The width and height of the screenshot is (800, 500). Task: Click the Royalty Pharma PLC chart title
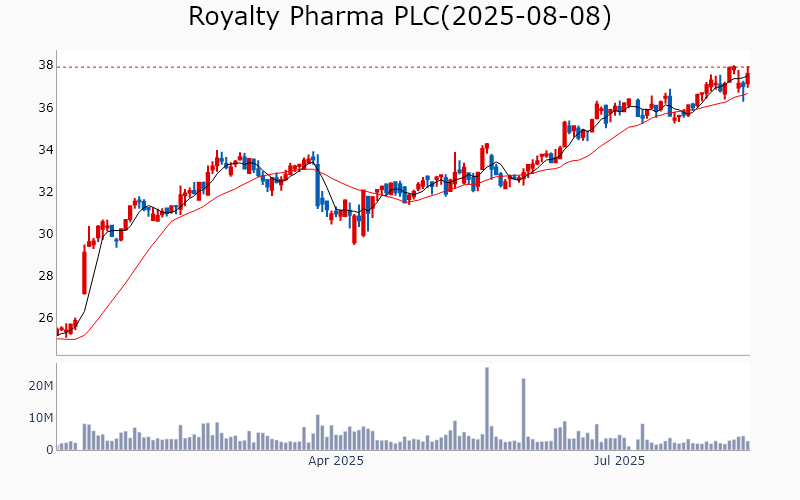pos(399,17)
